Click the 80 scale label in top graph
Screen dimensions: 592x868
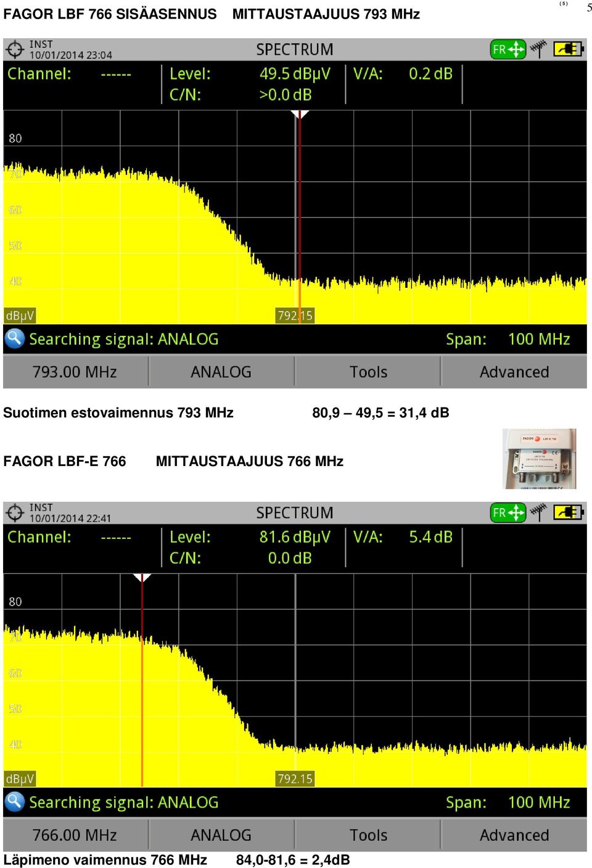click(15, 138)
